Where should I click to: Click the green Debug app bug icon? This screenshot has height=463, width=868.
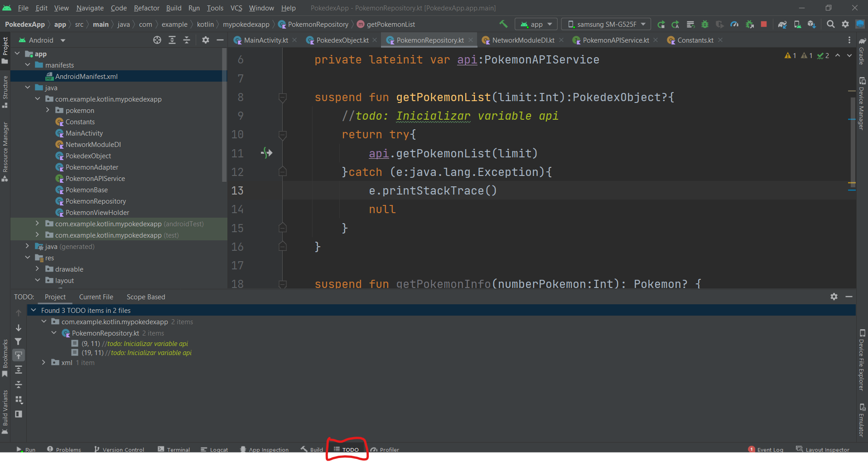[705, 24]
